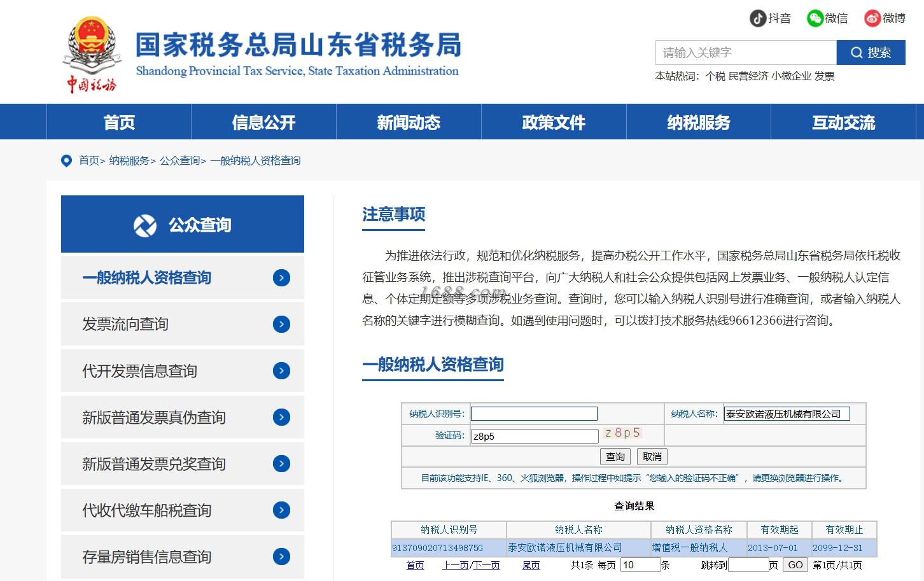924x581 pixels.
Task: Click the tax bureau emblem logo
Action: 92,54
